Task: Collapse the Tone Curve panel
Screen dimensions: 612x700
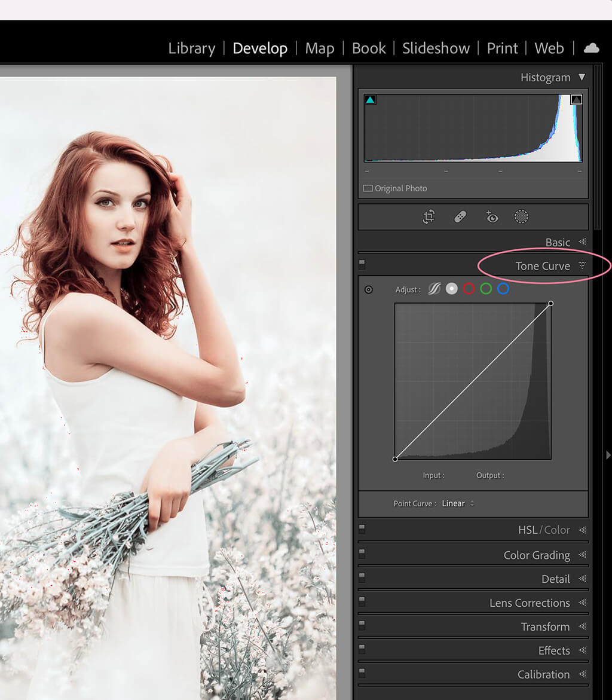Action: tap(583, 266)
